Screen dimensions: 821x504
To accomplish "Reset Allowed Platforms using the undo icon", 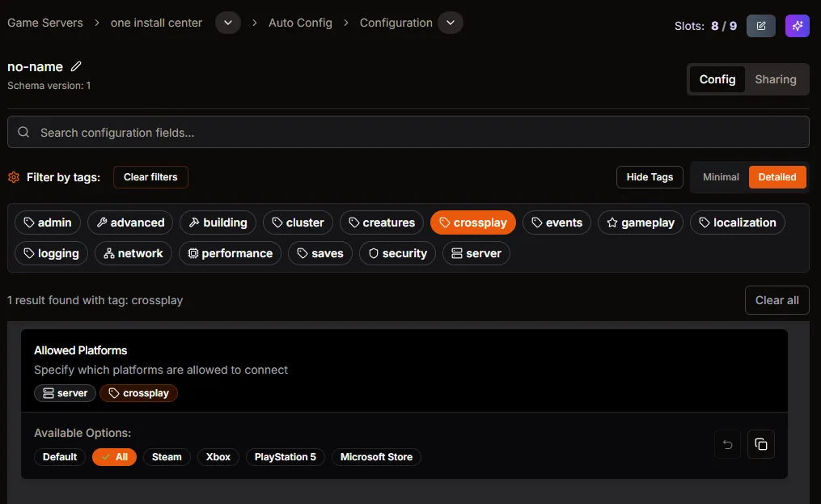I will tap(726, 444).
